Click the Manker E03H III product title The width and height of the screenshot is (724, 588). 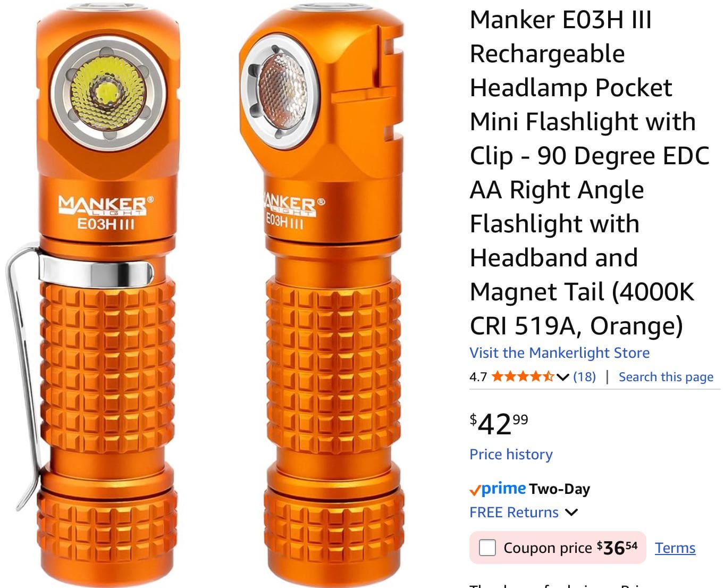point(590,173)
